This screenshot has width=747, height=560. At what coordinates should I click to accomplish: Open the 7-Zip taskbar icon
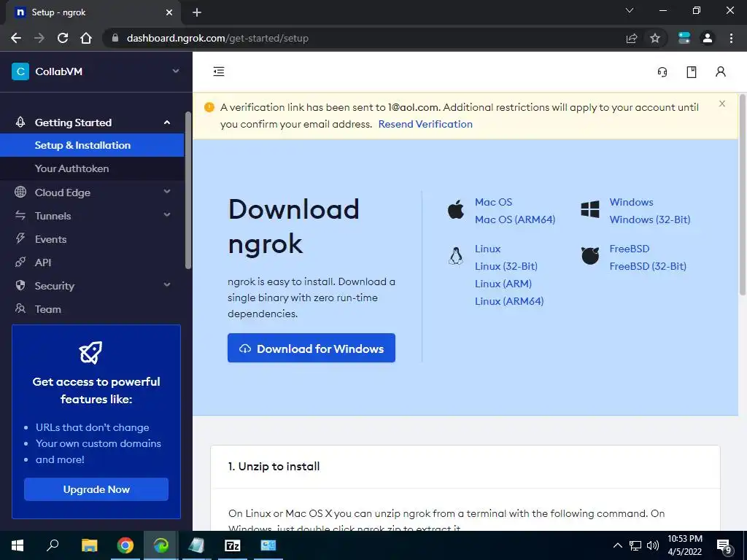point(233,545)
